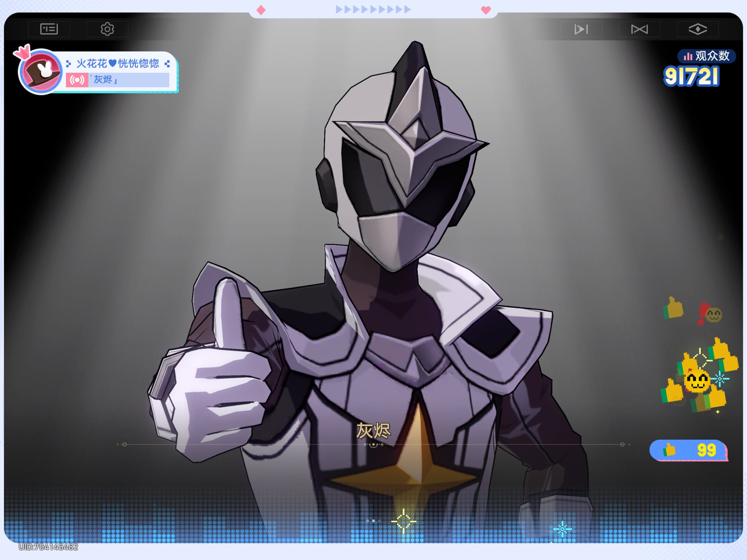Open the settings gear

click(107, 29)
